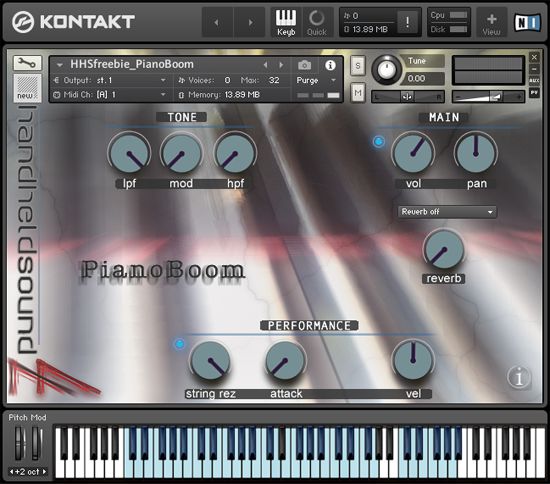Go to next item with header right arrow
Screen dimensions: 550x484
pyautogui.click(x=249, y=22)
